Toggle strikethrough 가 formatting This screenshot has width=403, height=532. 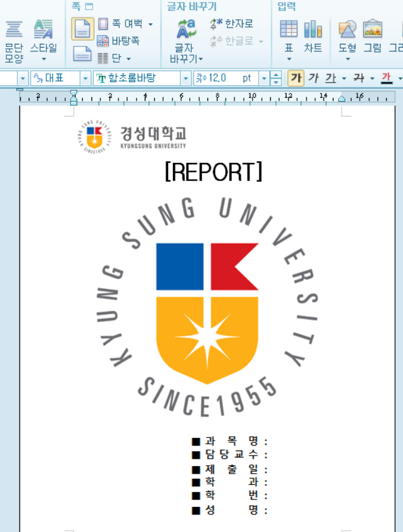[359, 78]
